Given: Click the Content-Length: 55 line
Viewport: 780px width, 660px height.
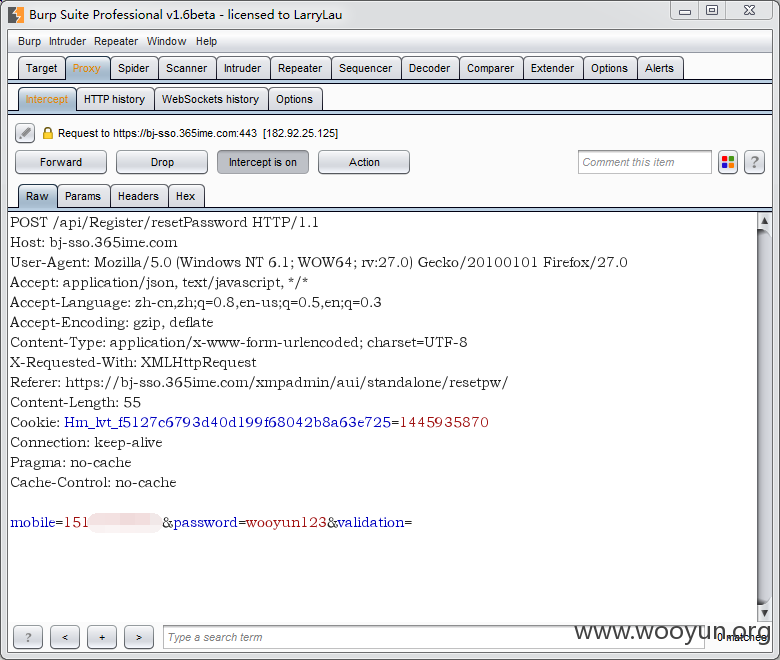Looking at the screenshot, I should pyautogui.click(x=76, y=402).
